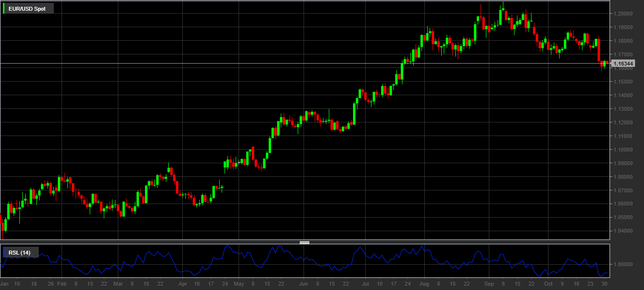Viewport: 644px width, 290px height.
Task: Click the 1.05000 price axis label
Action: click(x=624, y=217)
